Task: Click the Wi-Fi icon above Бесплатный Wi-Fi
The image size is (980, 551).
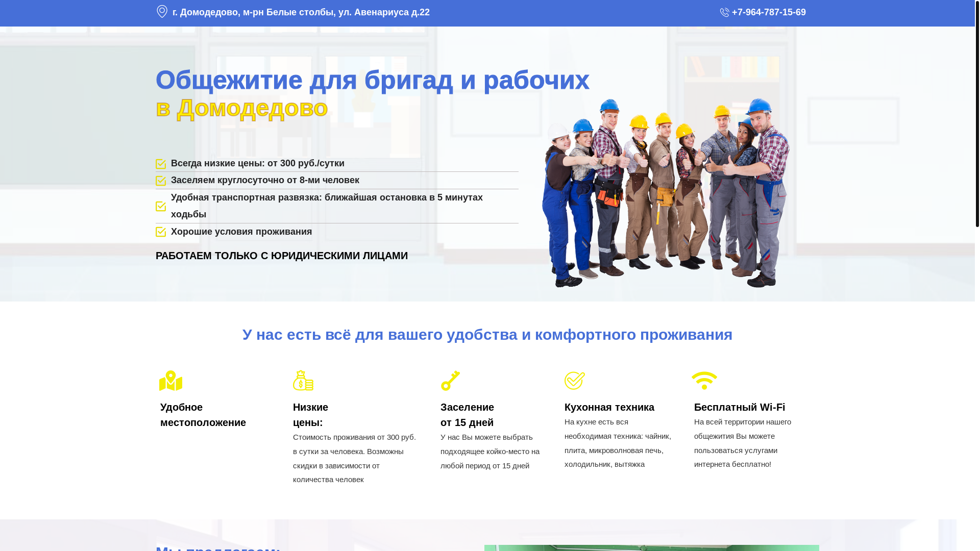Action: (704, 381)
